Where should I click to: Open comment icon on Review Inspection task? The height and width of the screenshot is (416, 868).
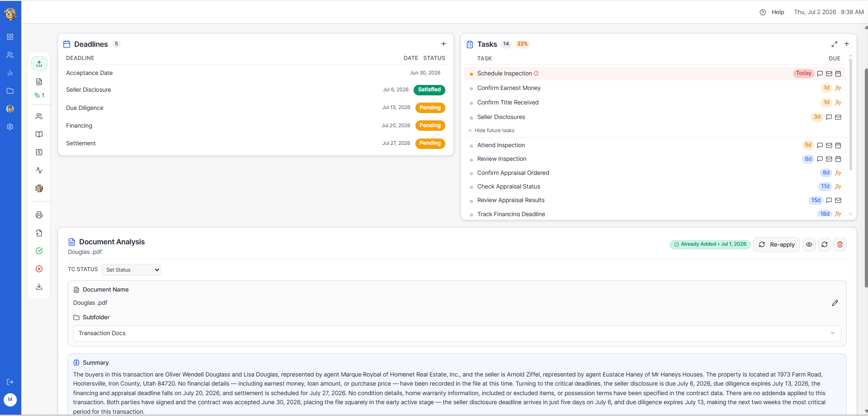(x=820, y=159)
